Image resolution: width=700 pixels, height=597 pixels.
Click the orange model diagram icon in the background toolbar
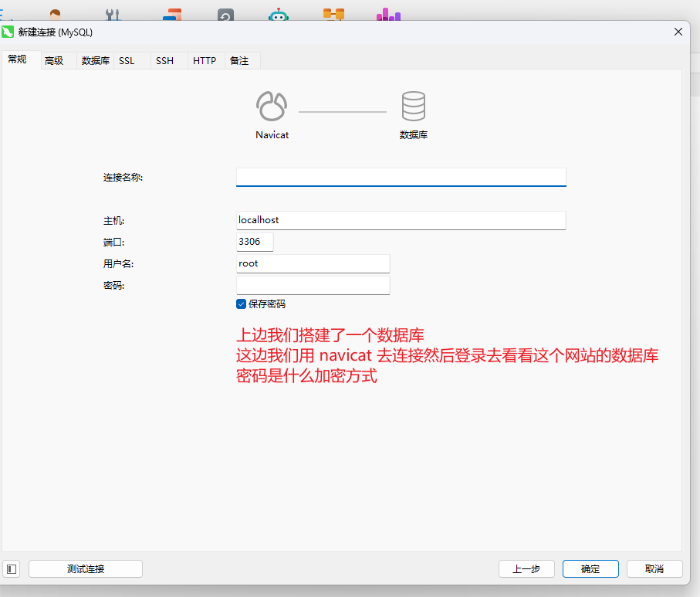[x=333, y=15]
